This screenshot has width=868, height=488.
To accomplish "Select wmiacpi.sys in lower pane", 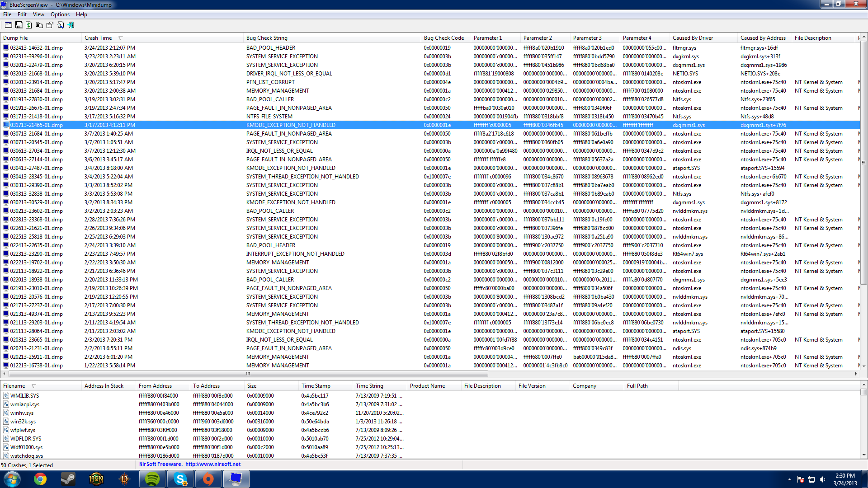I will point(25,404).
